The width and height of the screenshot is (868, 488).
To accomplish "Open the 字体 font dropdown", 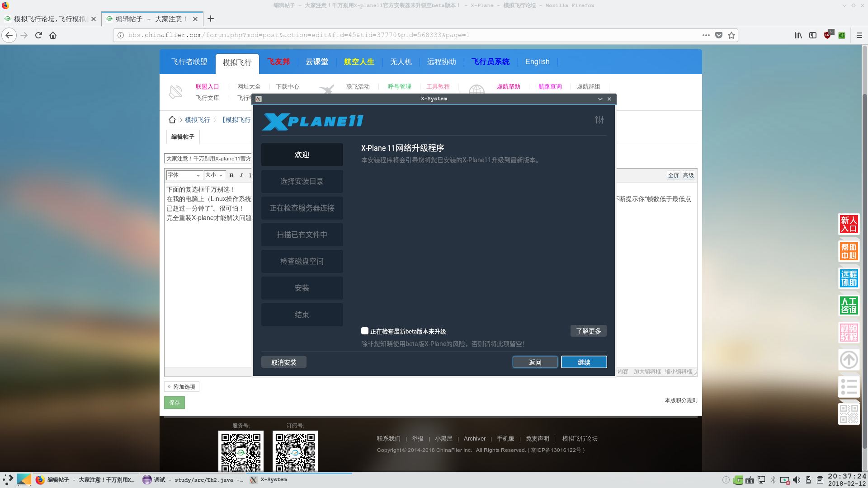I will 184,175.
